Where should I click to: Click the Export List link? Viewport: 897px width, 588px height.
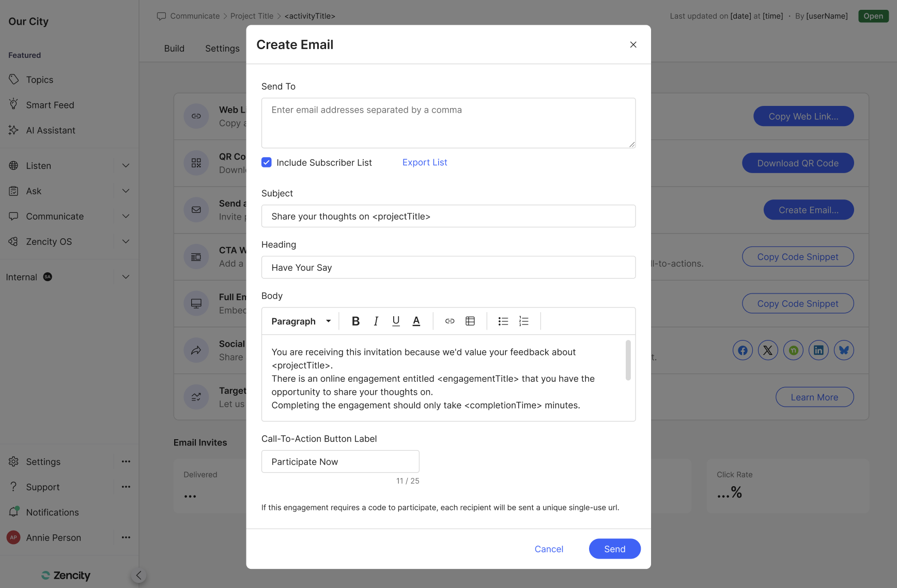click(425, 163)
